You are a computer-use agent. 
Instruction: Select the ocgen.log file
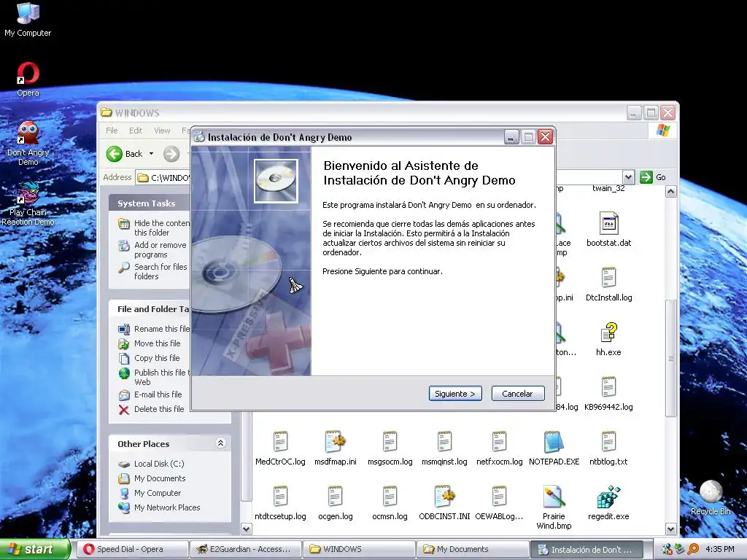[x=336, y=503]
